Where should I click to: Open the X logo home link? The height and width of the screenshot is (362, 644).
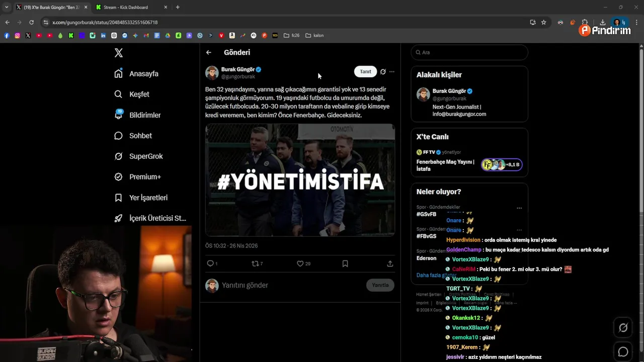point(118,53)
